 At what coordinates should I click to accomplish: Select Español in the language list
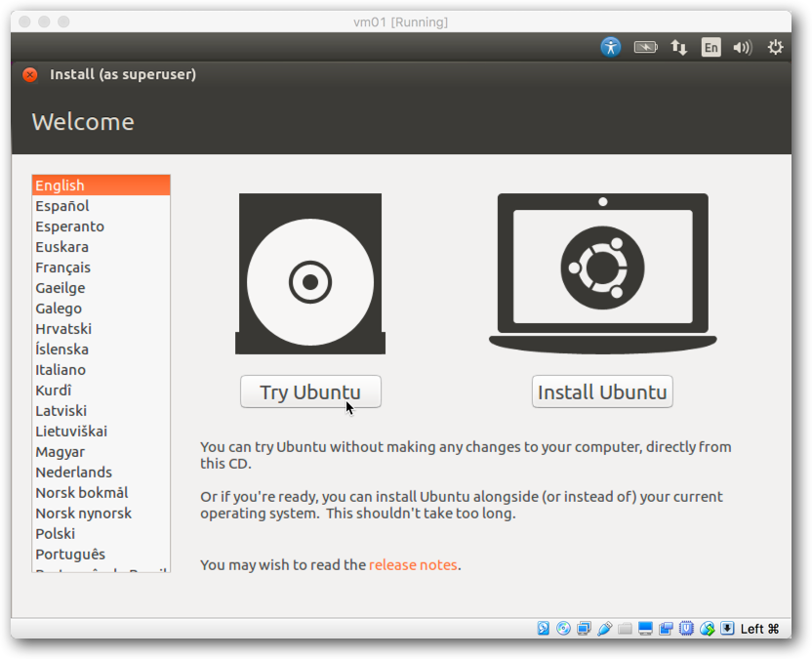pyautogui.click(x=101, y=206)
